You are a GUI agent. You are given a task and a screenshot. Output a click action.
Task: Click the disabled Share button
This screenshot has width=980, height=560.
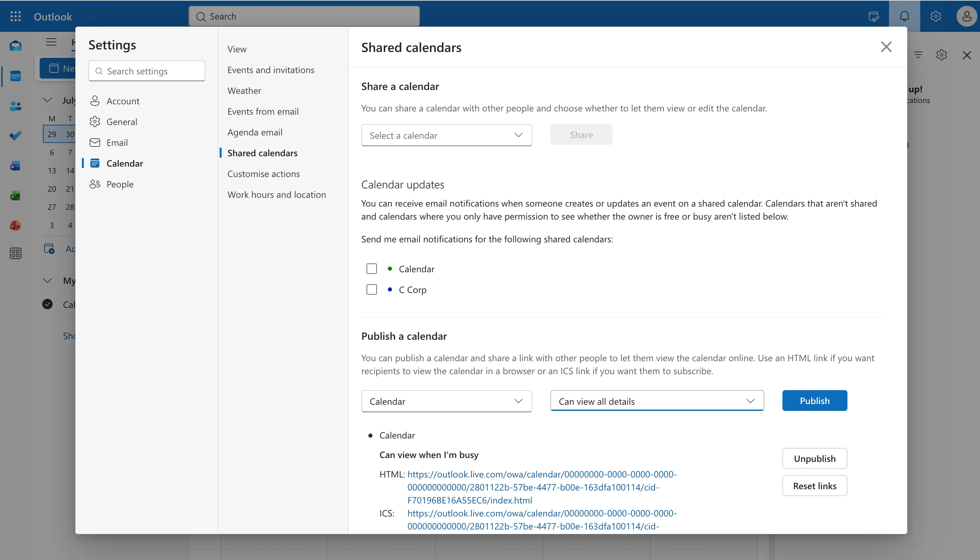coord(581,134)
